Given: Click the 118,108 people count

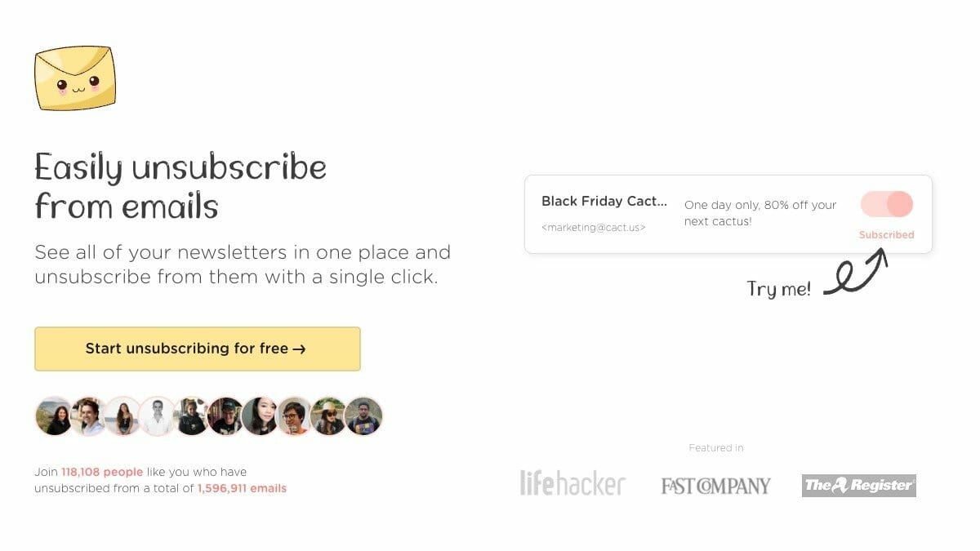Looking at the screenshot, I should click(102, 472).
